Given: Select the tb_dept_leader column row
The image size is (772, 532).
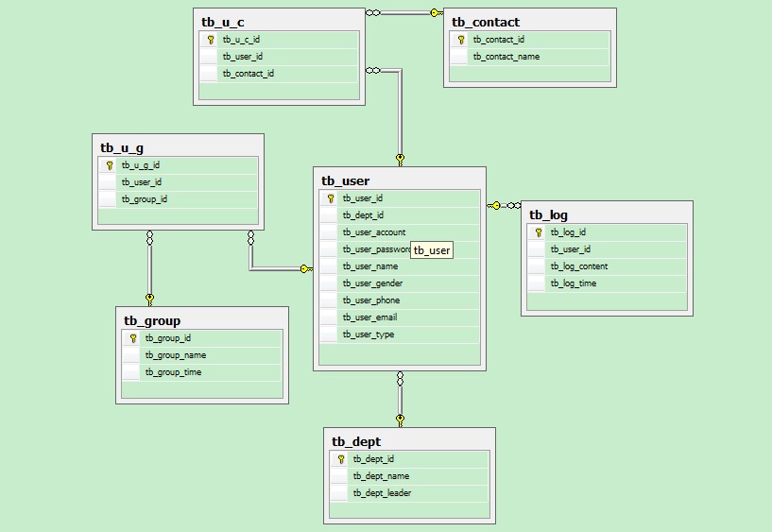Looking at the screenshot, I should (x=382, y=493).
